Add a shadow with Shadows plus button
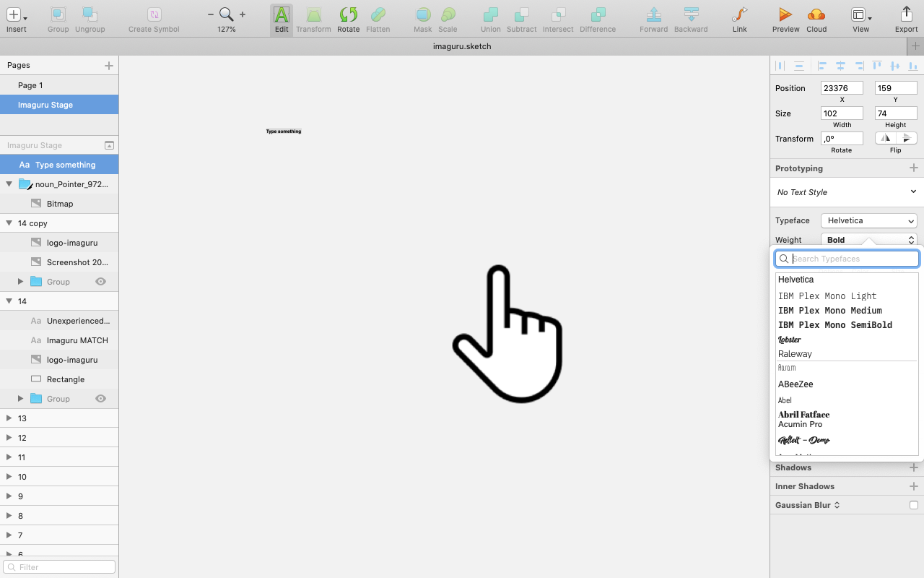 pyautogui.click(x=914, y=467)
